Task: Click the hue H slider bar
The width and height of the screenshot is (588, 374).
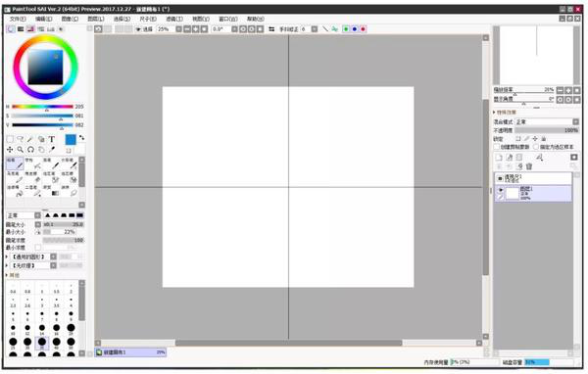Action: 42,107
